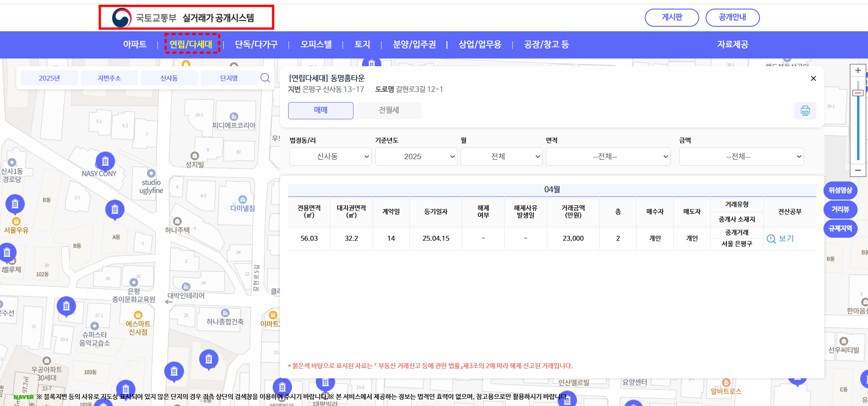Click the 하나주택 map place icon
868x406 pixels.
click(177, 221)
